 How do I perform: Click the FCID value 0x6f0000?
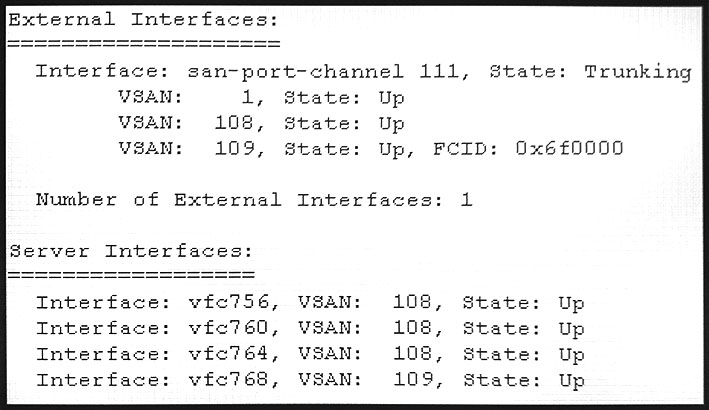pos(569,149)
